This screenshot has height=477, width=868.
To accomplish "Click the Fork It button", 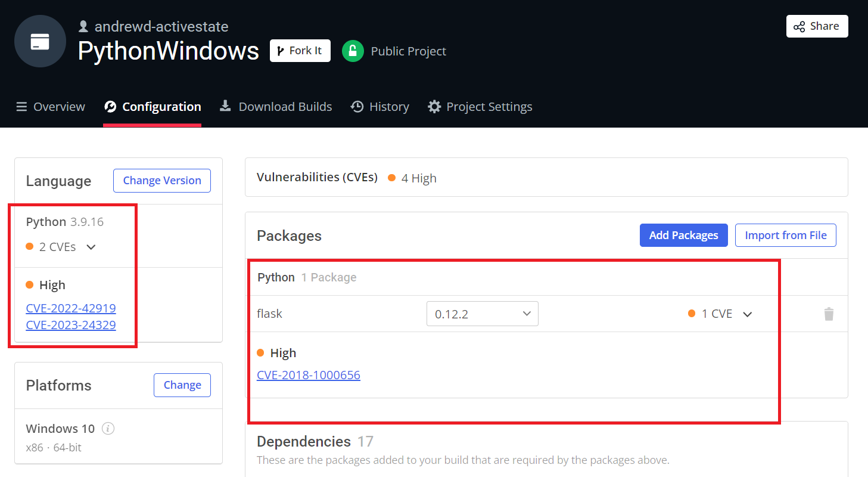I will pos(300,51).
